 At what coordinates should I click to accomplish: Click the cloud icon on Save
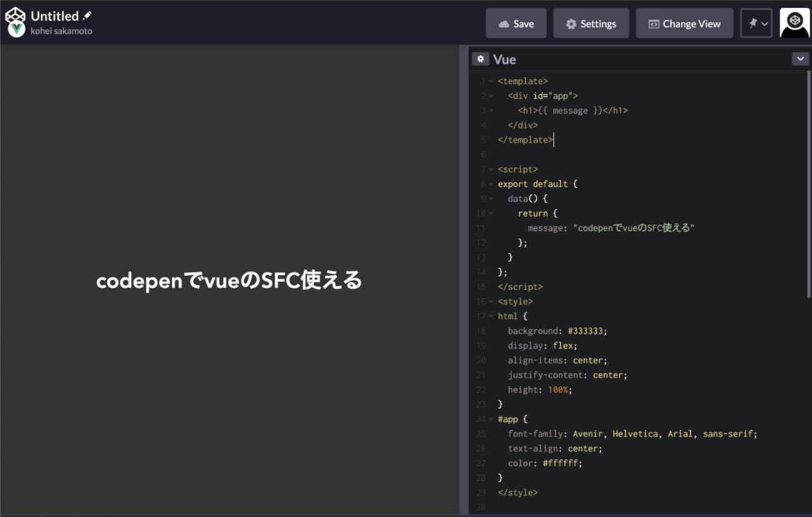click(503, 24)
